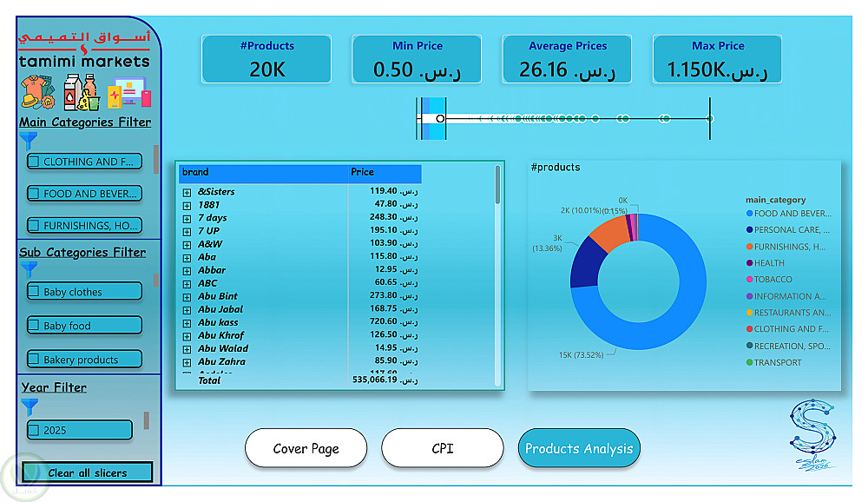This screenshot has width=868, height=502.
Task: Click the Total 535,066.19 value
Action: point(385,380)
